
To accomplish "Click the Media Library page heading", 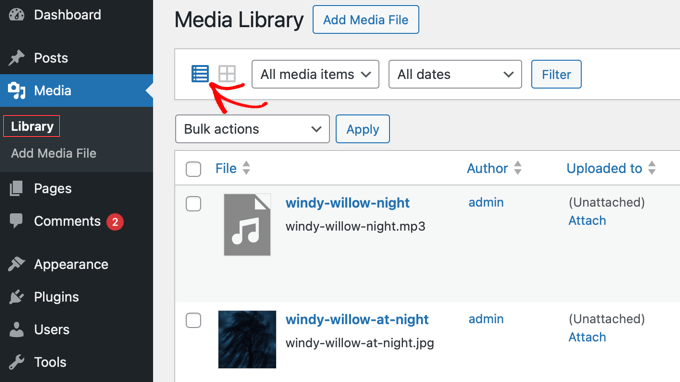I will [x=239, y=20].
